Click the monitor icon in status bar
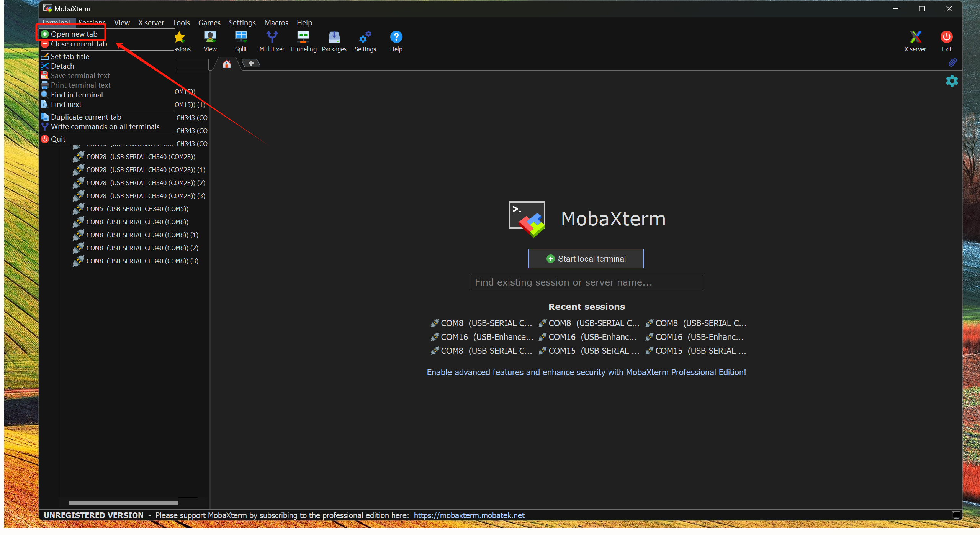This screenshot has height=535, width=980. [x=956, y=515]
